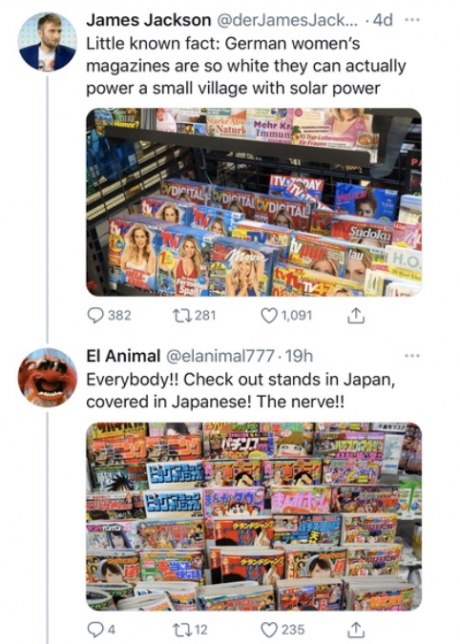The width and height of the screenshot is (460, 644).
Task: Open the @derJamesJack handle link
Action: pyautogui.click(x=287, y=20)
